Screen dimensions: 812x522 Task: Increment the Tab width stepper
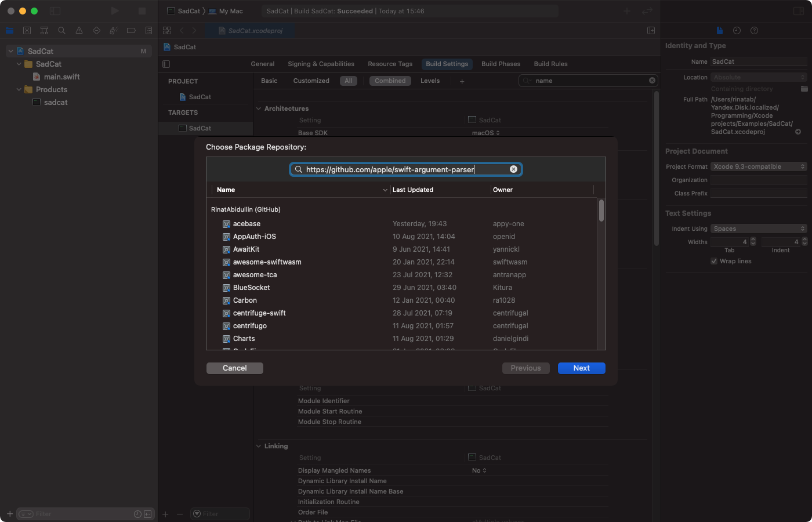[x=753, y=240]
